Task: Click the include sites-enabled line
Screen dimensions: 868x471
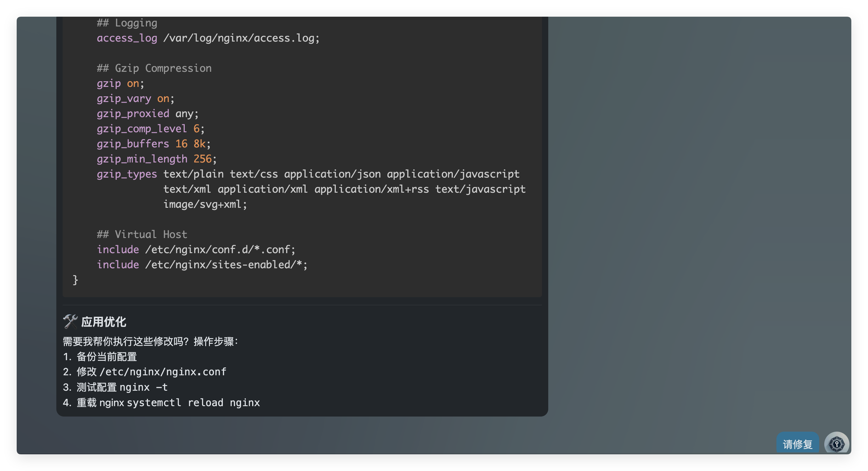Action: point(202,265)
